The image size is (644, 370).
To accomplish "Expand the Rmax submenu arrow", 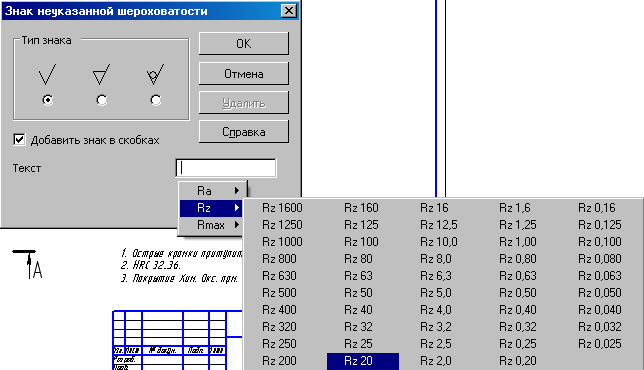I will coord(237,225).
